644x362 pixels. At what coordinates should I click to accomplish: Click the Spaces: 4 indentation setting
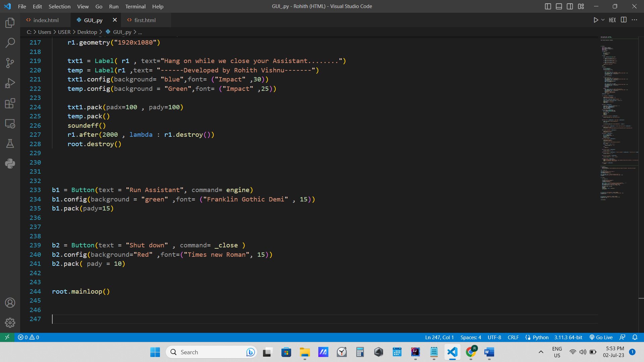pos(471,337)
